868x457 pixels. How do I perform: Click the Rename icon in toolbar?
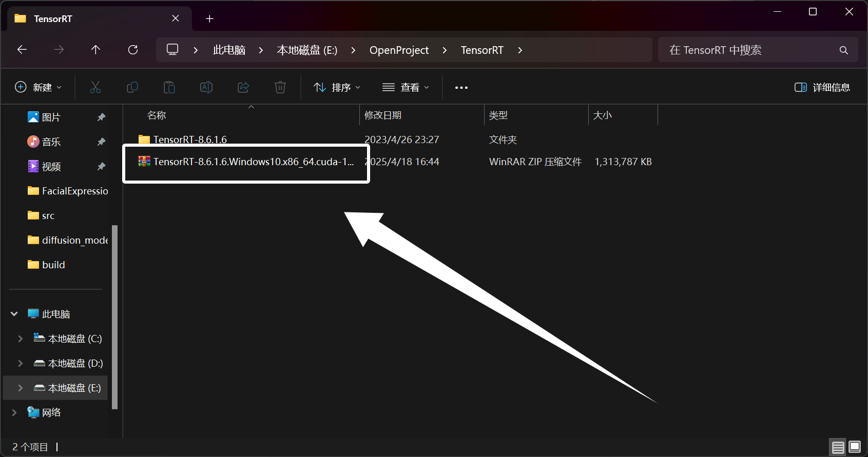click(x=206, y=87)
